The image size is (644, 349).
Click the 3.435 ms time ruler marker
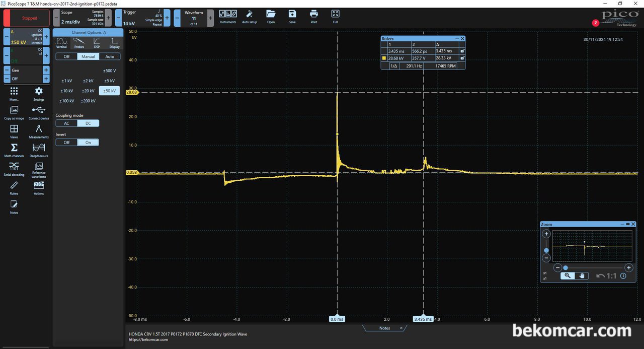[x=423, y=319]
